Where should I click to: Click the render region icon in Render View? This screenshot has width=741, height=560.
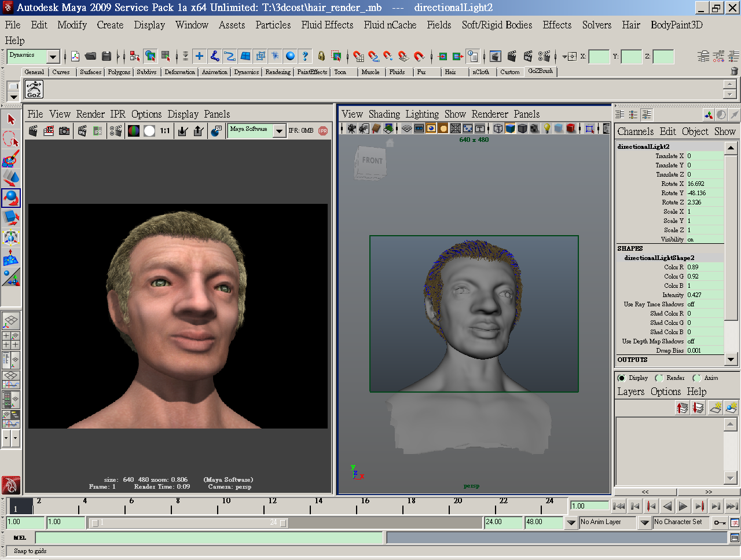tap(49, 131)
